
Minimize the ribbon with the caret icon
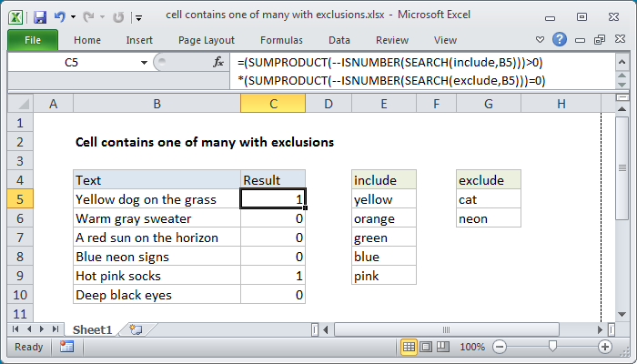click(x=543, y=40)
